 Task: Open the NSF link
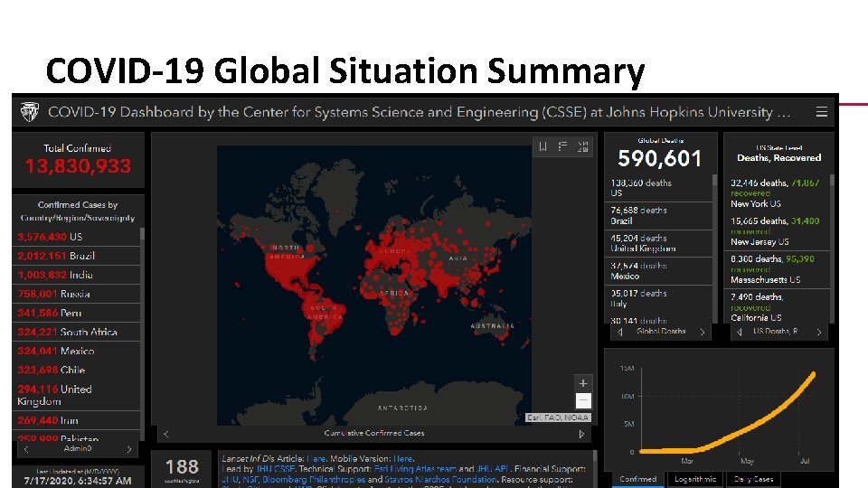point(250,480)
